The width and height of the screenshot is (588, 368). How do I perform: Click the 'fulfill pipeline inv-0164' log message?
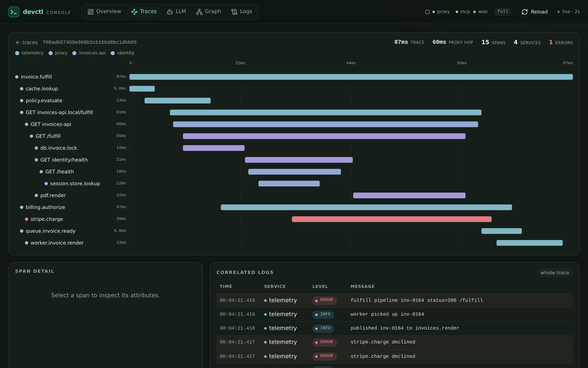(416, 300)
